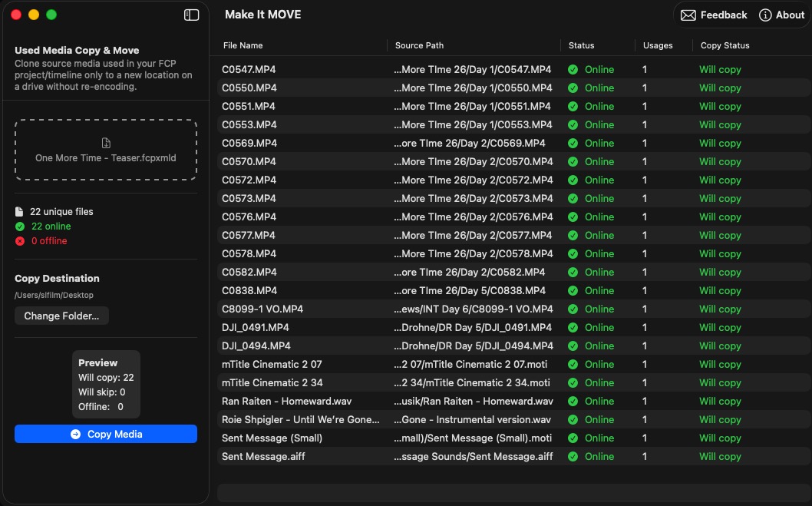Select the C8099-1 VO.MP4 file name
This screenshot has height=506, width=812.
[x=262, y=309]
